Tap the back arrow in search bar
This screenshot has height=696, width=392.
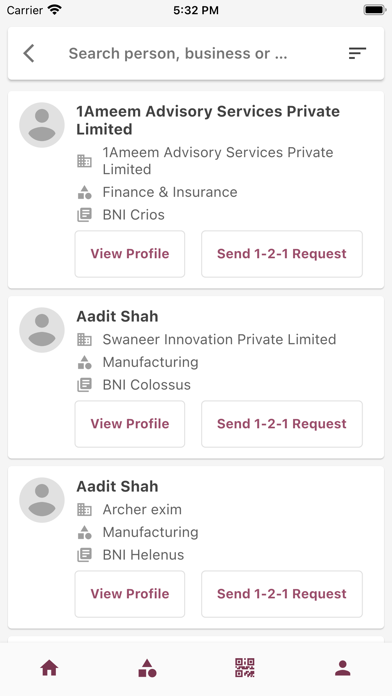[x=29, y=54]
